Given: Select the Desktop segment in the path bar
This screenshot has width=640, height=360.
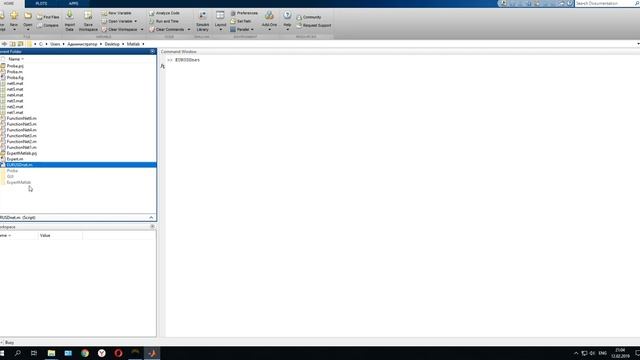Looking at the screenshot, I should click(112, 44).
